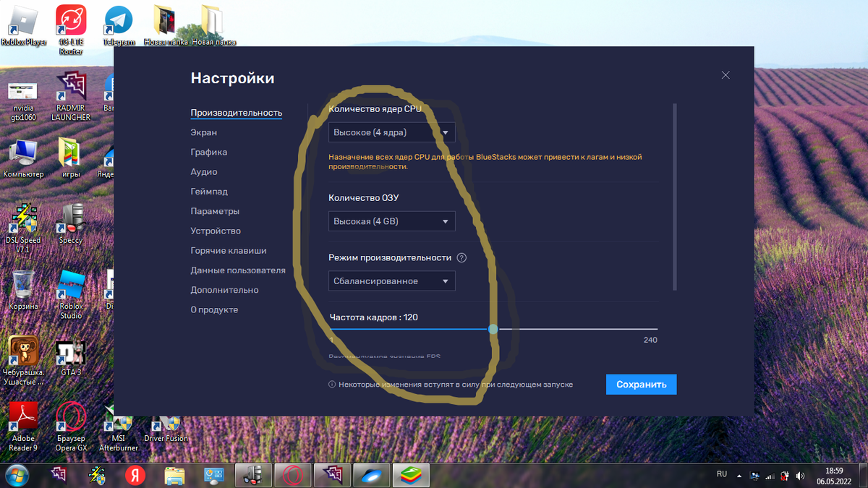Close the Настройки dialog

click(726, 75)
